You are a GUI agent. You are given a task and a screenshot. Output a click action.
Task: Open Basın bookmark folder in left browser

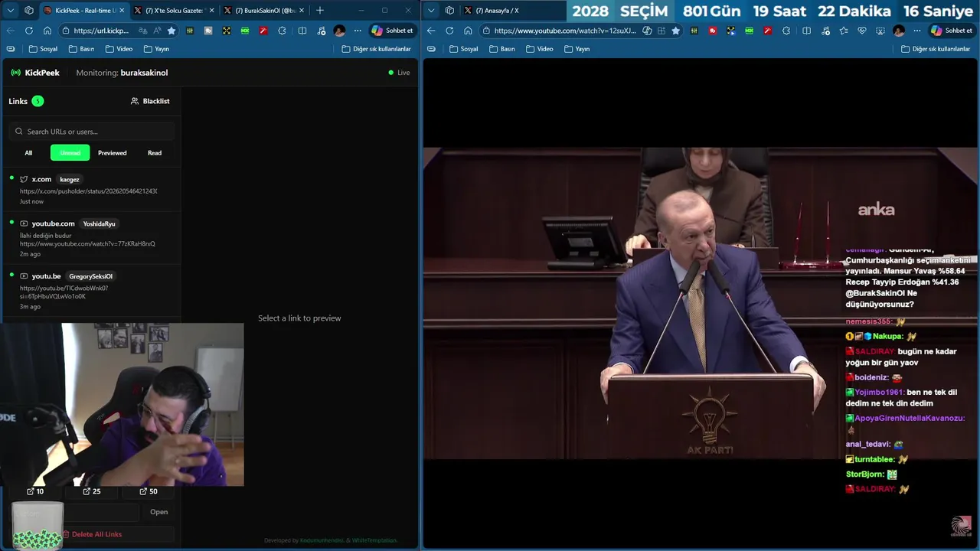click(x=81, y=49)
